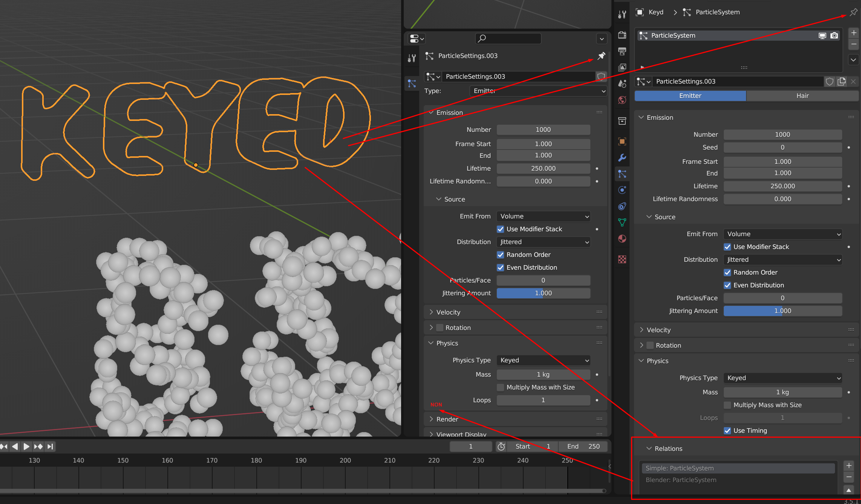
Task: Toggle ParticleSystem render camera icon
Action: (x=834, y=35)
